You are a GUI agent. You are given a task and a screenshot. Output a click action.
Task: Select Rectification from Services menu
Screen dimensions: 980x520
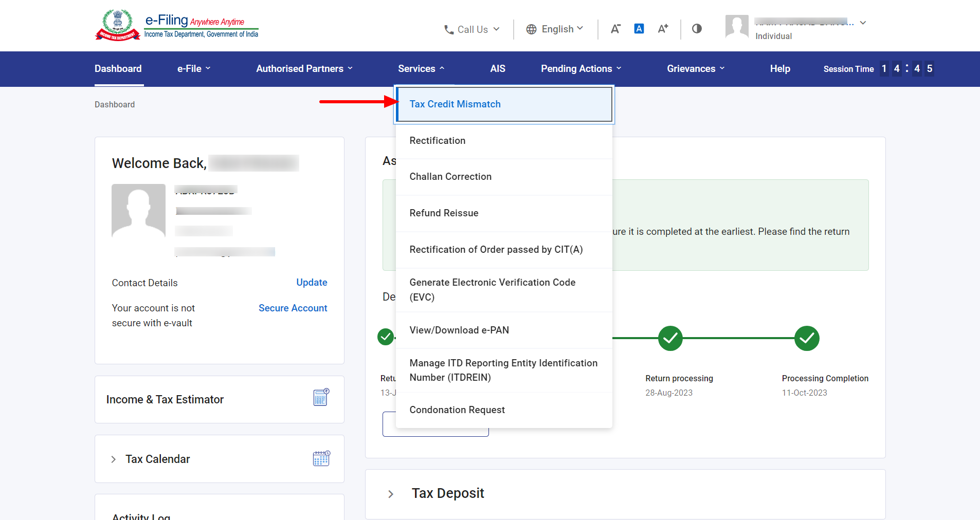tap(504, 141)
